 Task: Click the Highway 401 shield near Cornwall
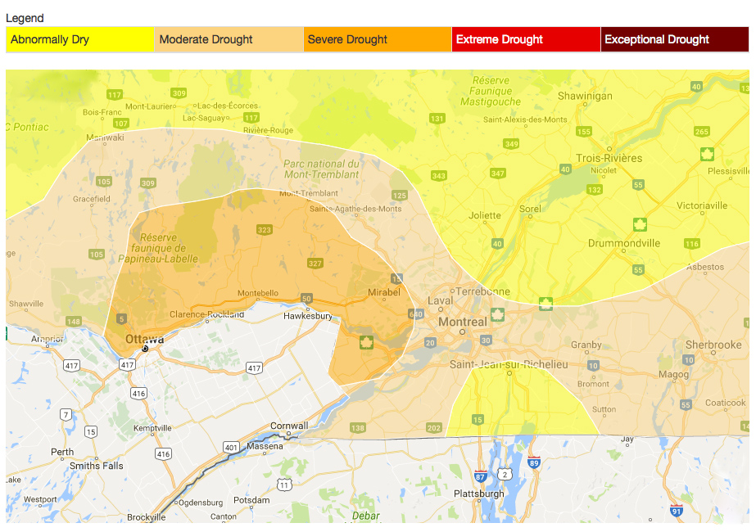231,448
